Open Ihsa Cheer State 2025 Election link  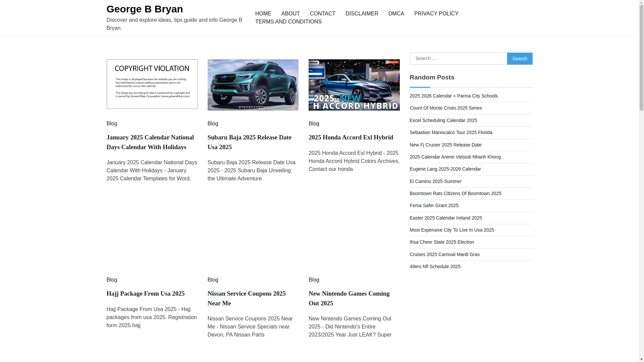pos(442,242)
